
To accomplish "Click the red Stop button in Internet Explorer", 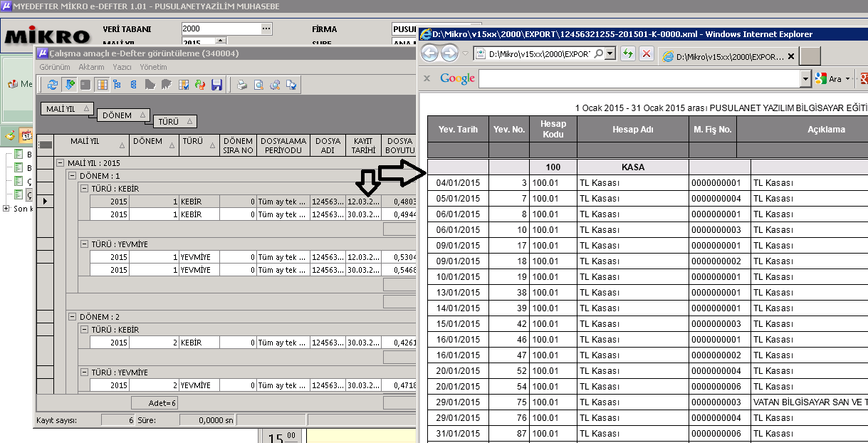I will 647,54.
